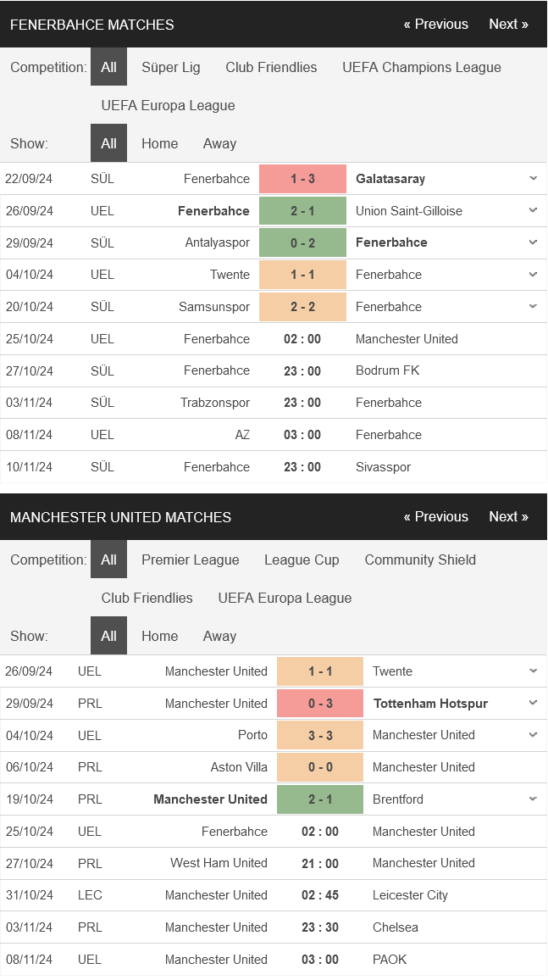Expand Union Saint-Gilloise match details chevron
Image resolution: width=548 pixels, height=980 pixels.
[533, 210]
